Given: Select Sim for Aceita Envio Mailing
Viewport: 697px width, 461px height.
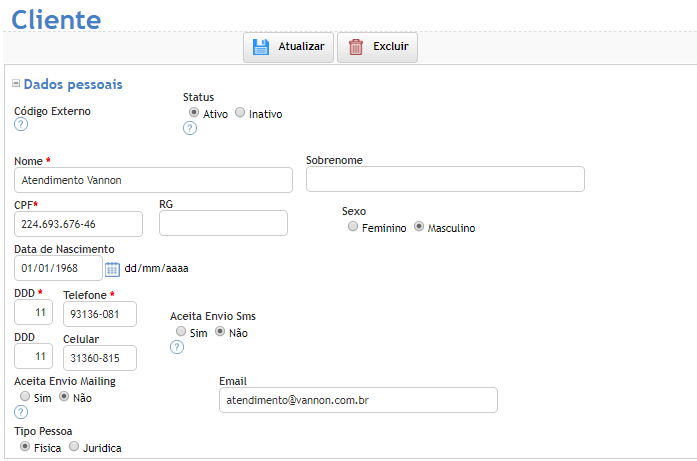Looking at the screenshot, I should [x=25, y=396].
